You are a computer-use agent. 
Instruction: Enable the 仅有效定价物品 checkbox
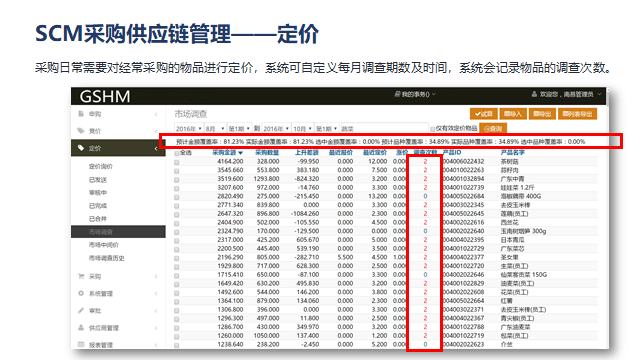[433, 129]
